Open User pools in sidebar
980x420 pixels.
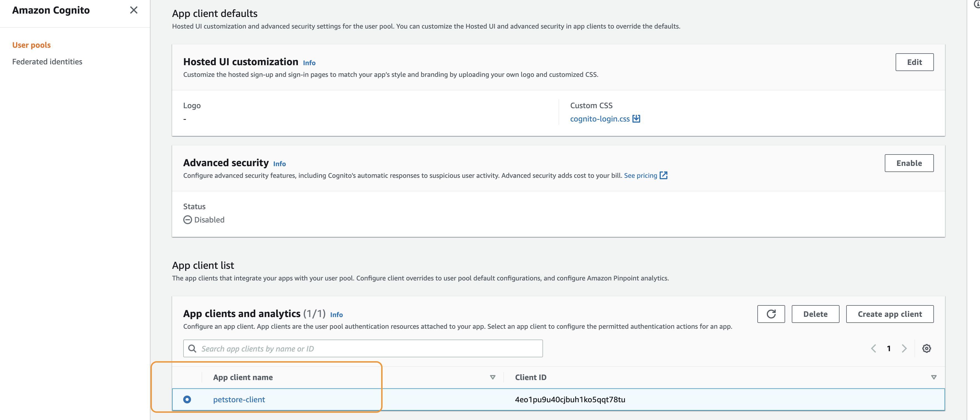coord(31,45)
